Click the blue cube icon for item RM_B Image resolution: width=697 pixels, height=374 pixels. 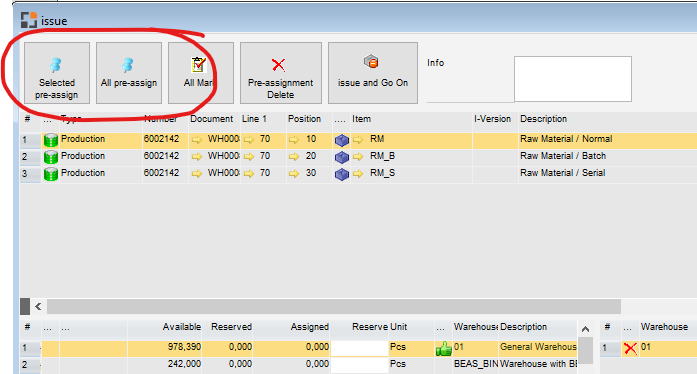[341, 157]
